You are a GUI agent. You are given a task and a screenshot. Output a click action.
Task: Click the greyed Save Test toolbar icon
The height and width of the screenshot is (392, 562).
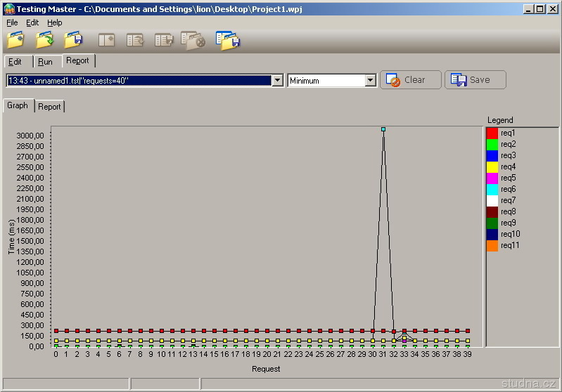(x=164, y=40)
